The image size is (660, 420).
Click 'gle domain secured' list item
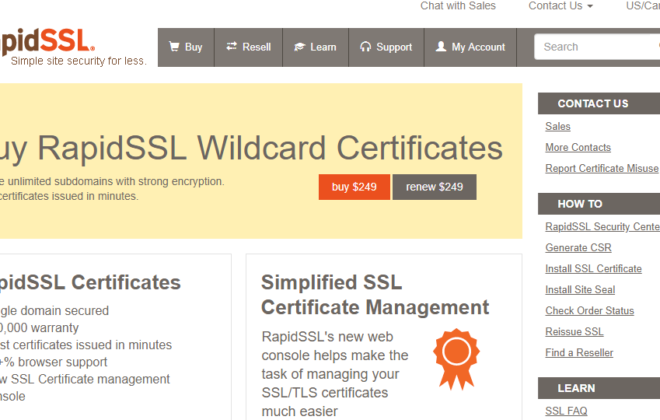[x=54, y=311]
